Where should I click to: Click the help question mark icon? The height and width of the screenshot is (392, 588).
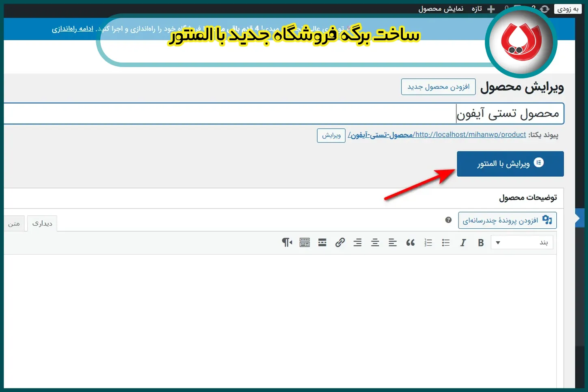[448, 220]
